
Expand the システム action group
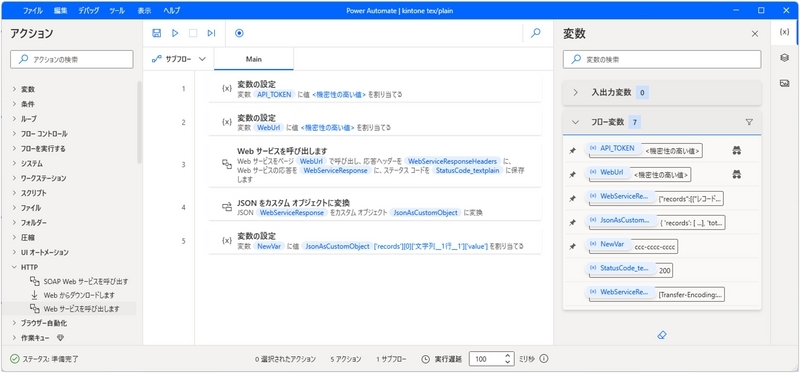point(14,164)
